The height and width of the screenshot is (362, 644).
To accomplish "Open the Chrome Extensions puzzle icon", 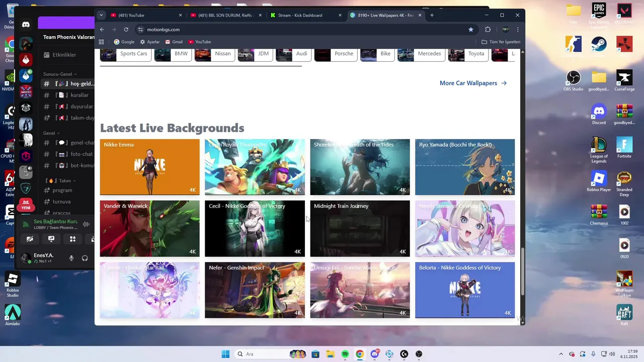I will tap(488, 29).
